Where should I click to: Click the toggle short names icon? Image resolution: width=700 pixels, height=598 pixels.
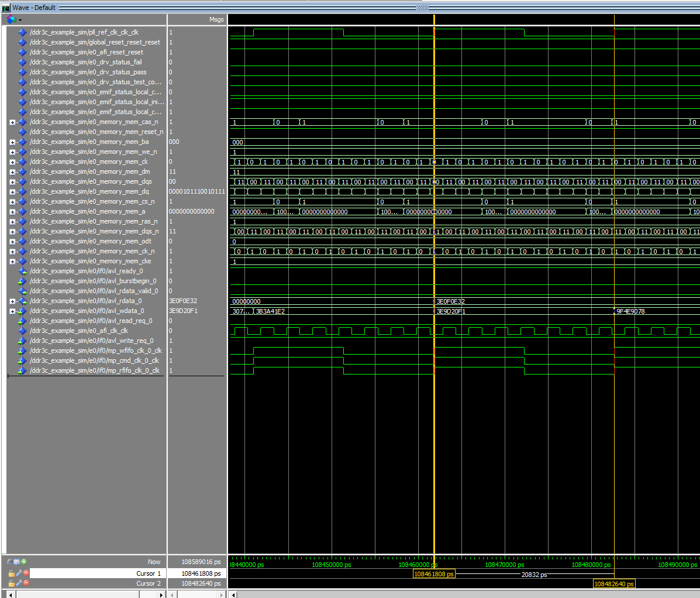point(10,562)
